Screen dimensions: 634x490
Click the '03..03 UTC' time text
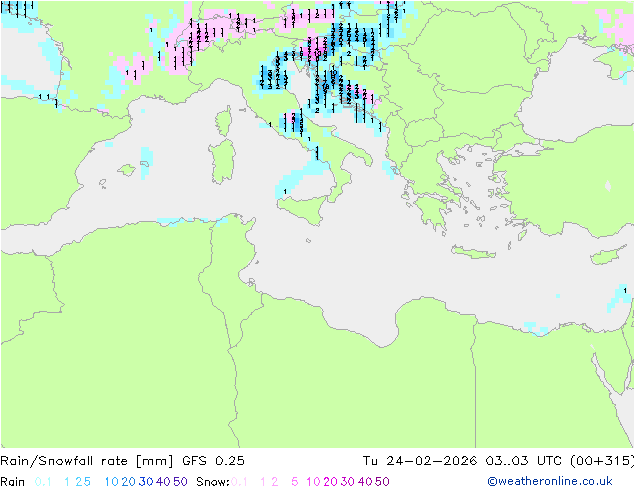[x=524, y=461]
